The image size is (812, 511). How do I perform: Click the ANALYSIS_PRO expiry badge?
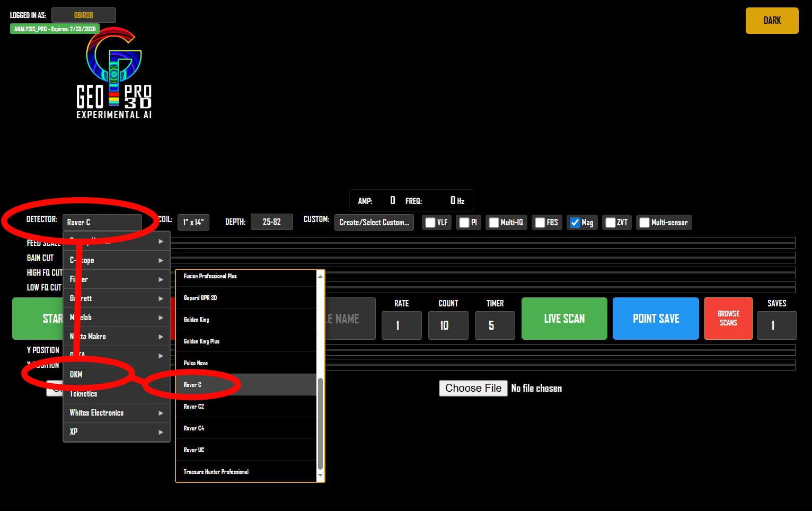(x=55, y=29)
